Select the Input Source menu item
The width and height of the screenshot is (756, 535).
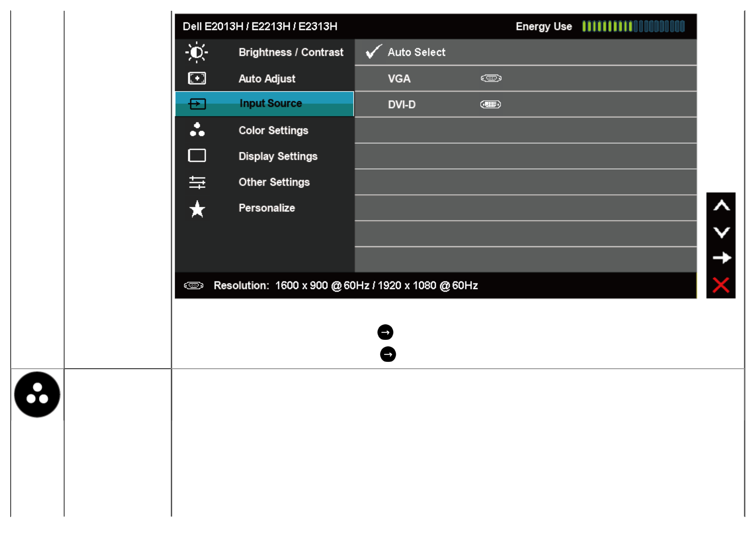(265, 104)
